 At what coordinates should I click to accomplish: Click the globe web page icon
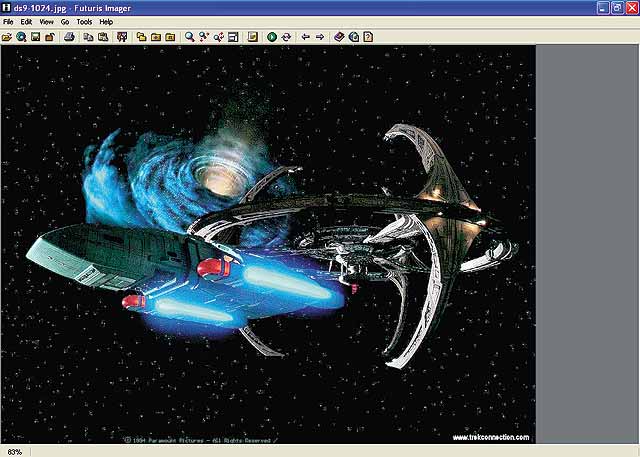tap(354, 37)
